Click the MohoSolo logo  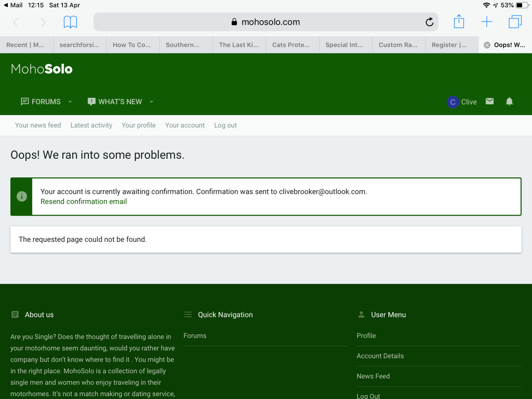[x=42, y=69]
